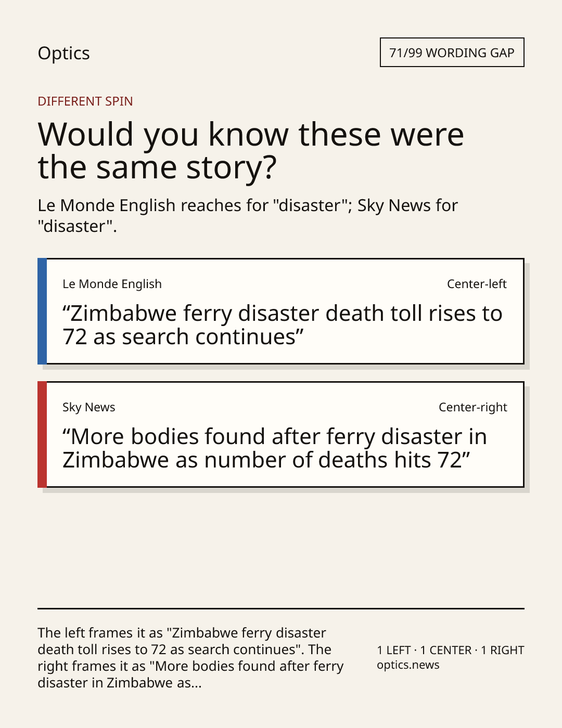Click the horizontal divider above the footer
This screenshot has height=728, width=562.
pos(281,608)
